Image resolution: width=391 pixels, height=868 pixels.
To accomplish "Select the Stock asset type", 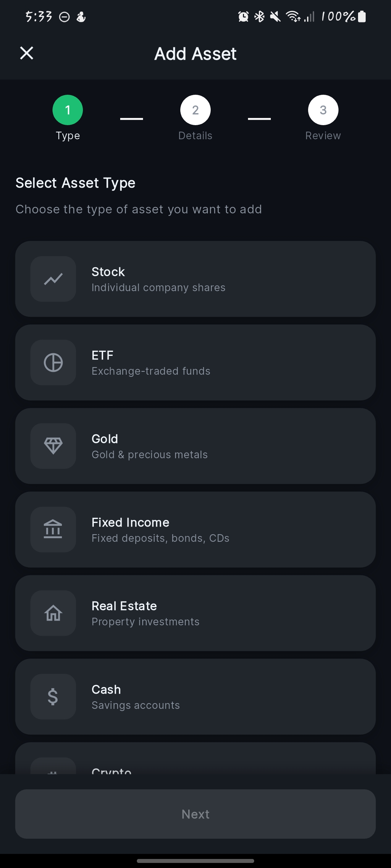I will 195,279.
